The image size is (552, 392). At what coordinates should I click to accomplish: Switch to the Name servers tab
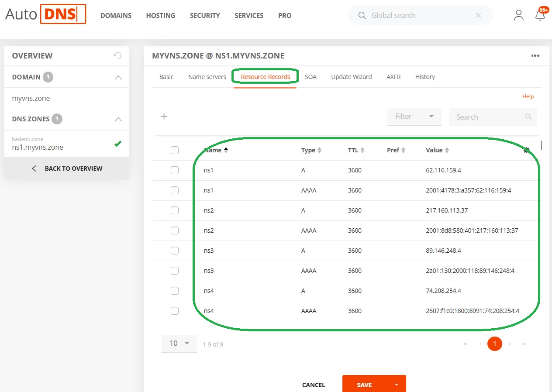click(x=207, y=77)
